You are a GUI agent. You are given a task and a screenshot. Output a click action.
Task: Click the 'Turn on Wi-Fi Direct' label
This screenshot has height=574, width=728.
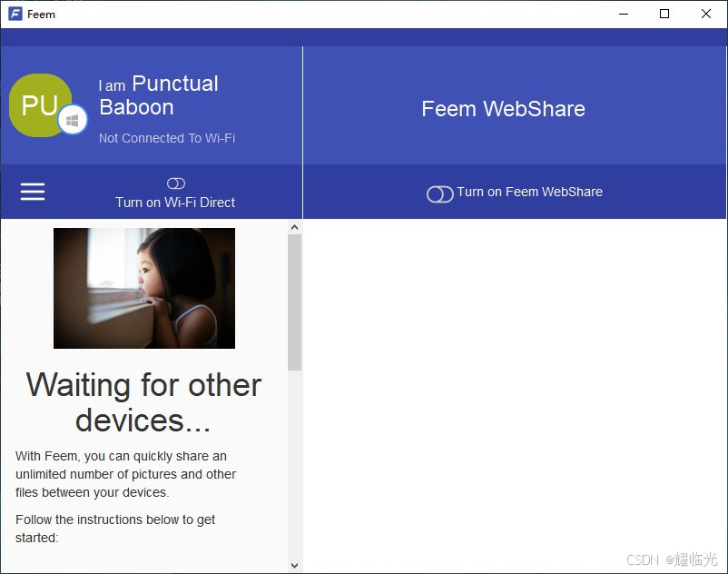pyautogui.click(x=175, y=203)
